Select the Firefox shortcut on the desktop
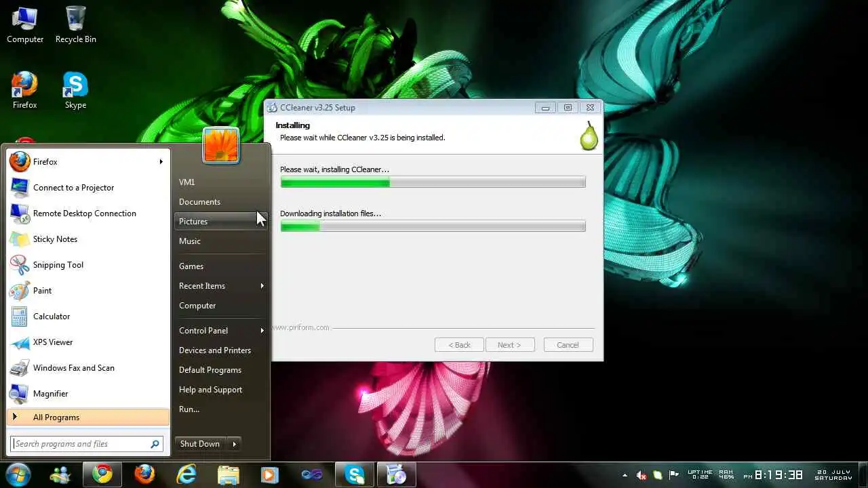868x488 pixels. click(25, 90)
